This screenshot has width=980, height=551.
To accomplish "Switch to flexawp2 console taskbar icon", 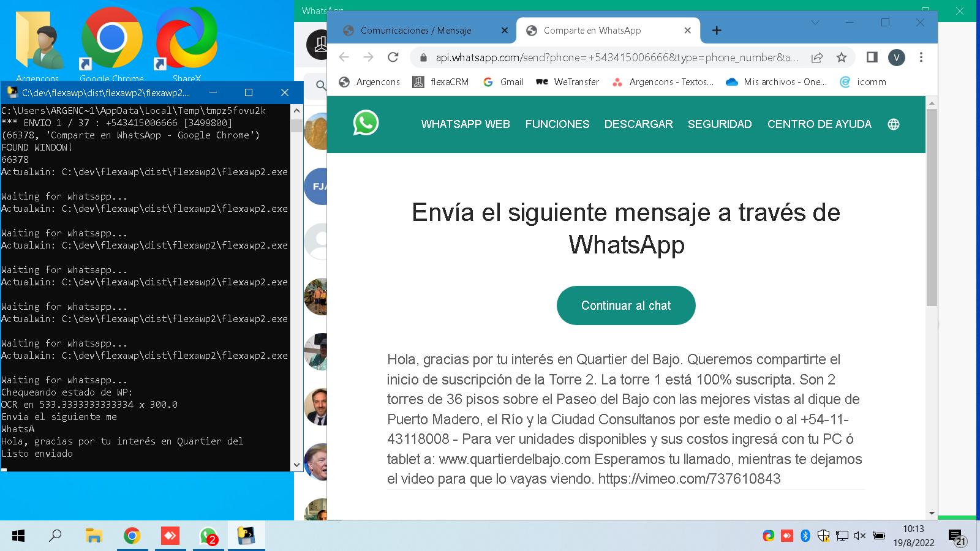I will coord(246,536).
